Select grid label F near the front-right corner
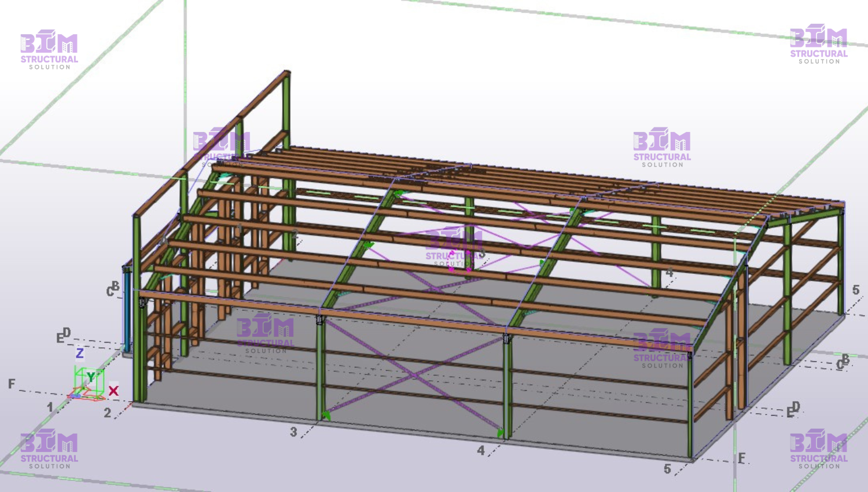 [x=742, y=458]
